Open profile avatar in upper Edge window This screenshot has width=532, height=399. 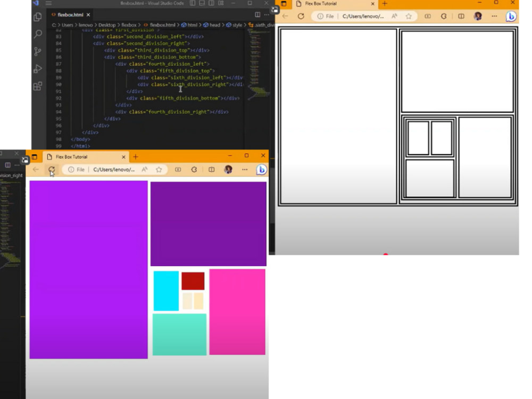pos(478,16)
